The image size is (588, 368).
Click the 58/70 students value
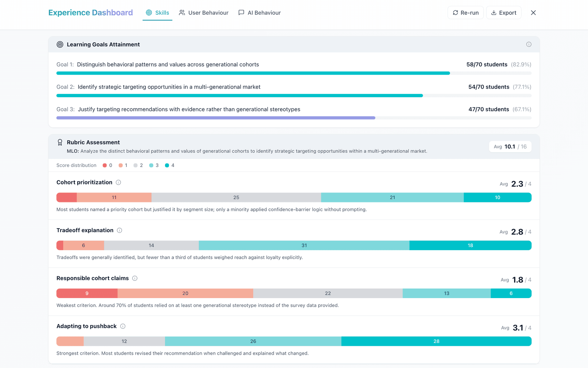click(x=487, y=64)
